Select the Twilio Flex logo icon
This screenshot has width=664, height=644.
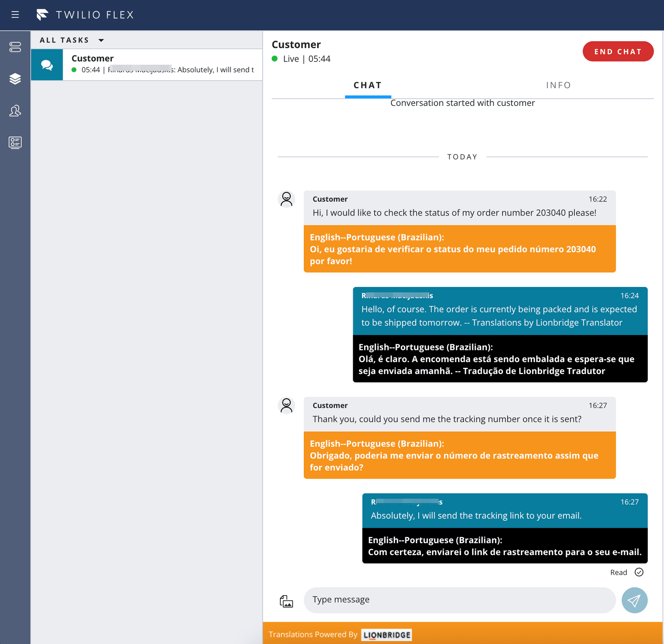pos(43,14)
